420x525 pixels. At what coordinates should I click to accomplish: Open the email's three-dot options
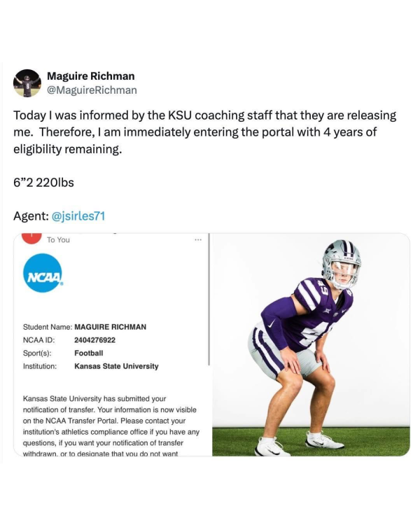(198, 239)
